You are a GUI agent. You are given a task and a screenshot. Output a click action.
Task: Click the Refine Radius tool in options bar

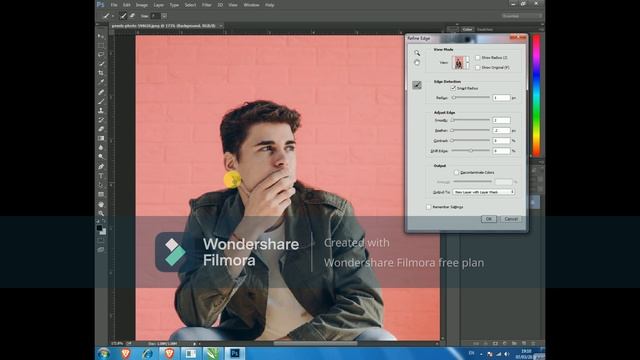point(123,16)
